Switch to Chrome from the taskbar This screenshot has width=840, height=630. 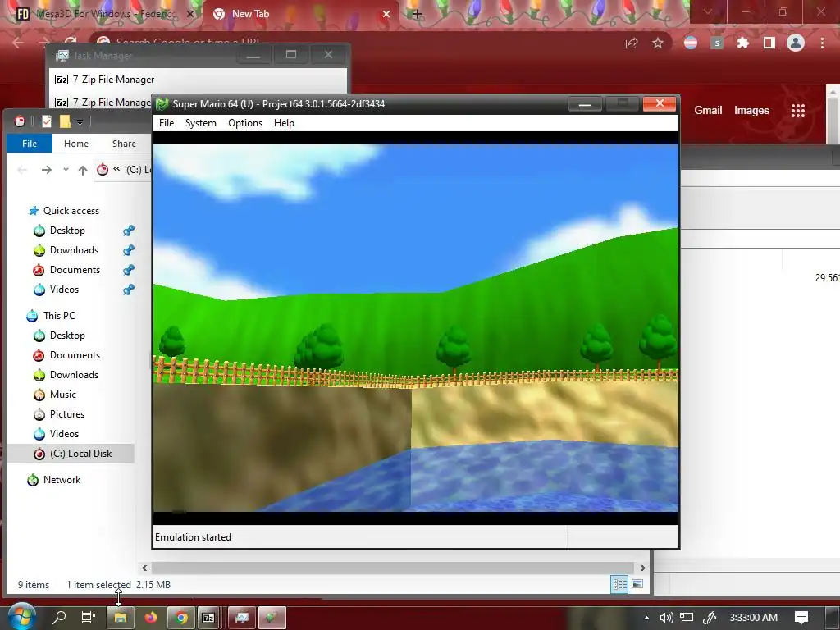tap(181, 618)
